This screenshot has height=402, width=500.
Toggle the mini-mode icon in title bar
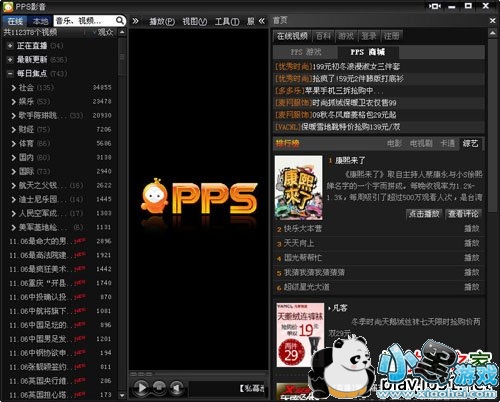[435, 6]
